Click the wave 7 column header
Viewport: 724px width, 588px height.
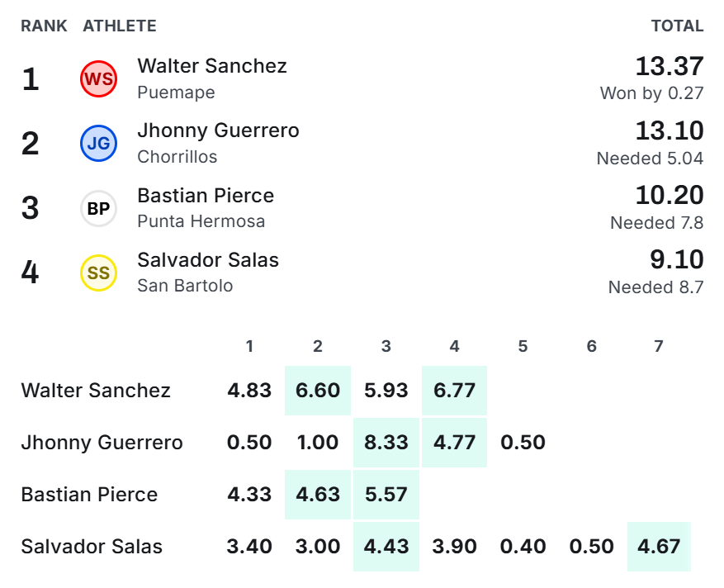click(x=659, y=346)
